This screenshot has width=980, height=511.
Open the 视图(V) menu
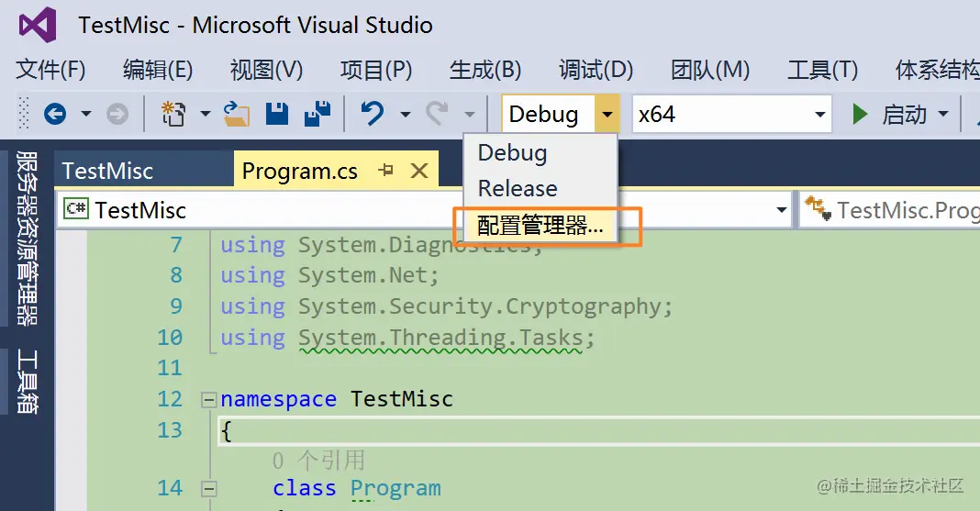click(266, 70)
